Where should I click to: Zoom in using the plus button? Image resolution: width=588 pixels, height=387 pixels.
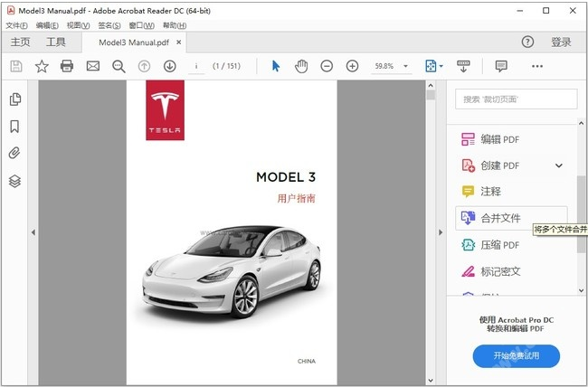(352, 66)
